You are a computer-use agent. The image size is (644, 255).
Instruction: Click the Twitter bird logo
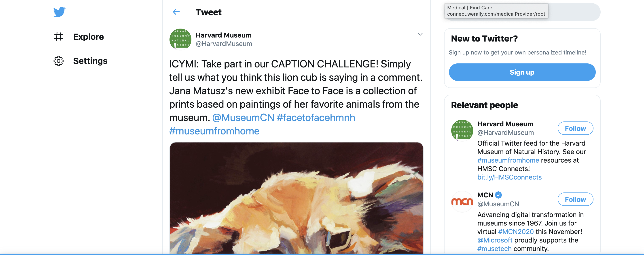(x=59, y=12)
